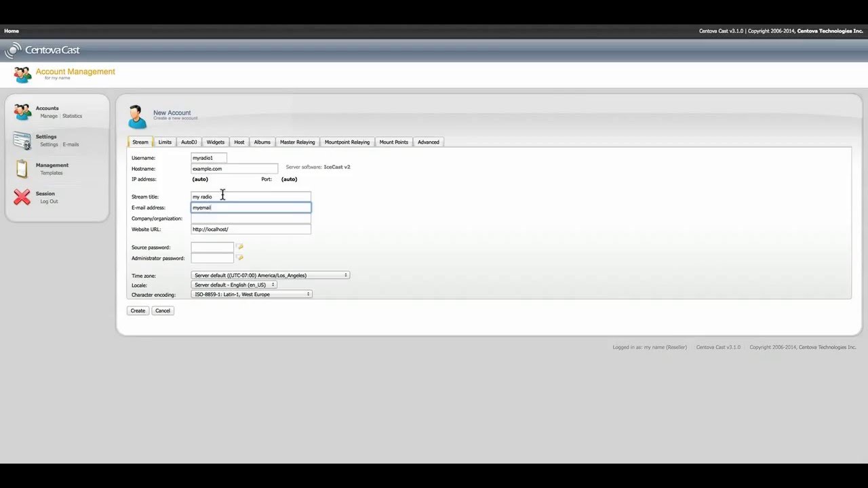
Task: Switch to the Limits tab
Action: click(x=165, y=142)
